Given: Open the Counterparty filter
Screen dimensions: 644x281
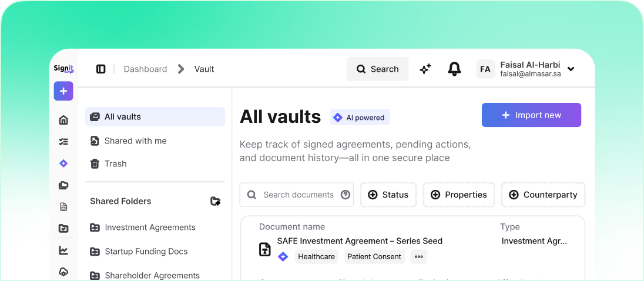Looking at the screenshot, I should [x=543, y=195].
